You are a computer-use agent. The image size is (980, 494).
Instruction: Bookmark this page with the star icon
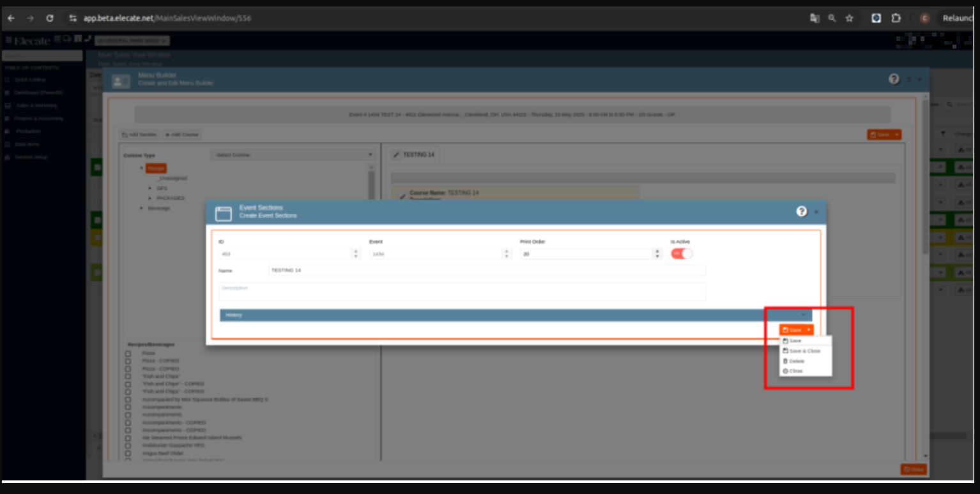click(849, 19)
